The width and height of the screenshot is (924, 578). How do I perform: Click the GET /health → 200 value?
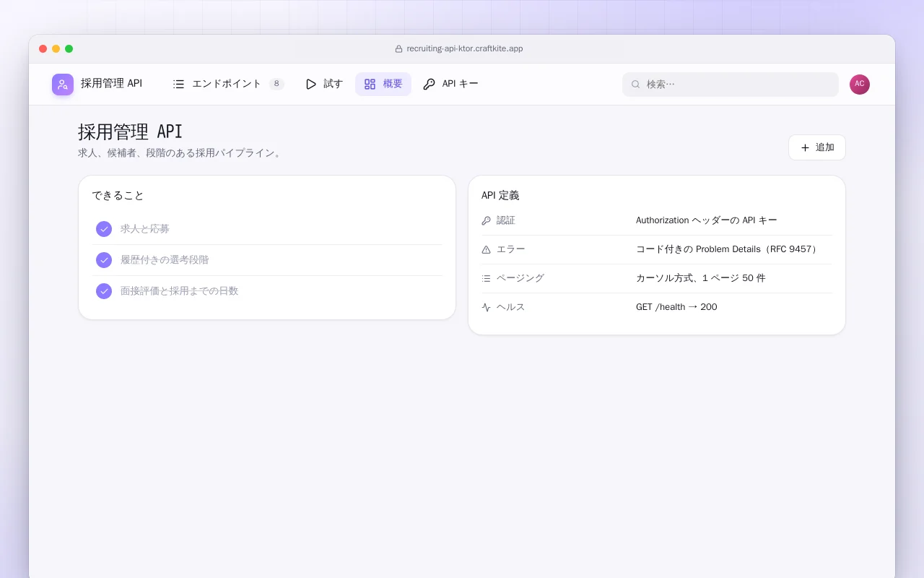tap(676, 307)
